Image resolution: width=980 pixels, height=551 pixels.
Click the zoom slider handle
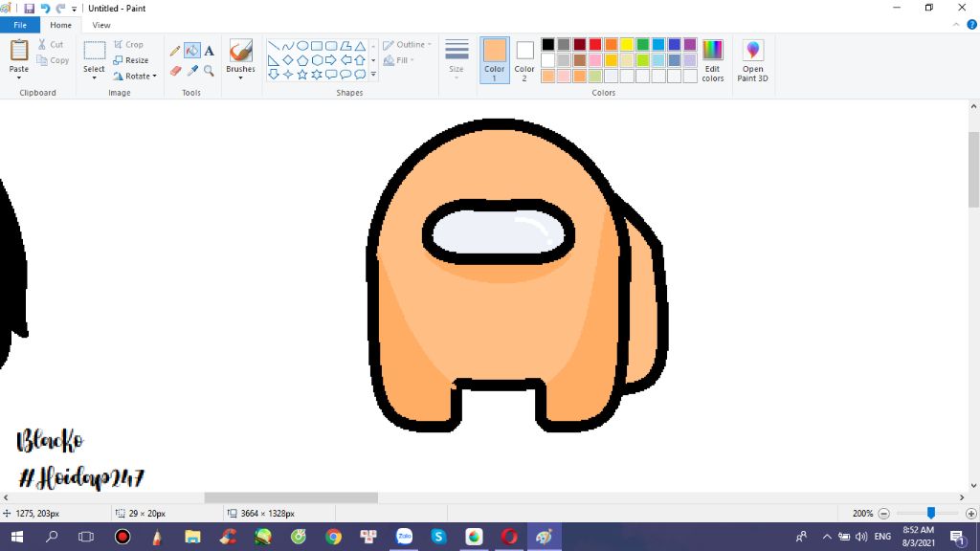tap(930, 513)
